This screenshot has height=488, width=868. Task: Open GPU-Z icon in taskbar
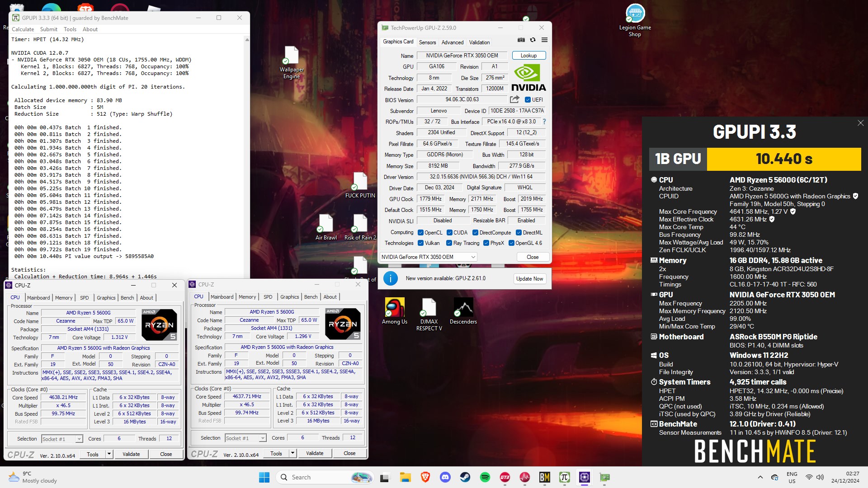click(x=604, y=477)
